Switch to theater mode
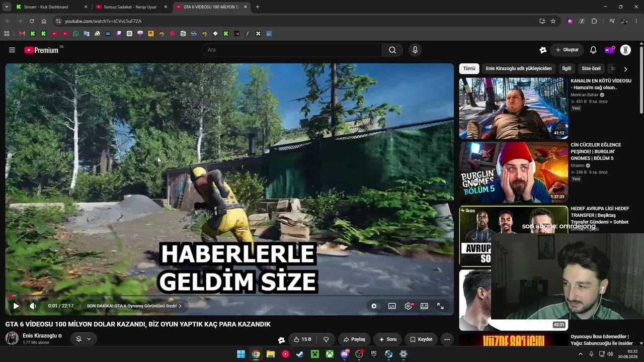 424,306
